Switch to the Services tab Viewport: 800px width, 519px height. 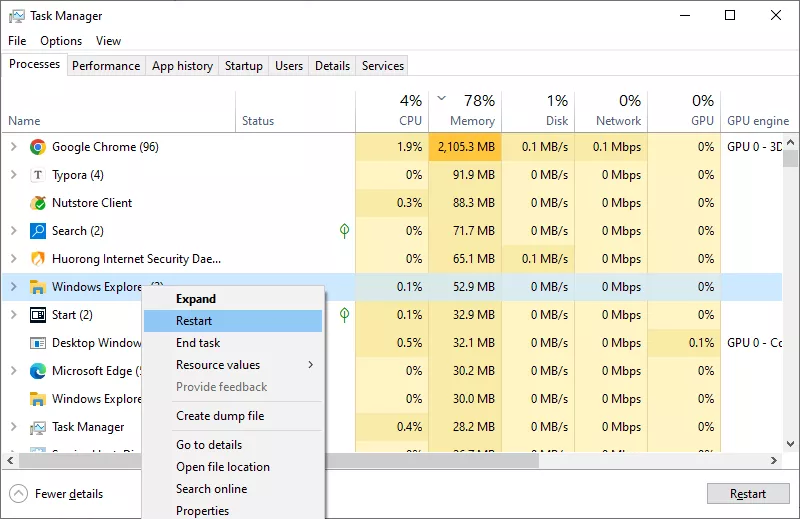click(x=383, y=66)
